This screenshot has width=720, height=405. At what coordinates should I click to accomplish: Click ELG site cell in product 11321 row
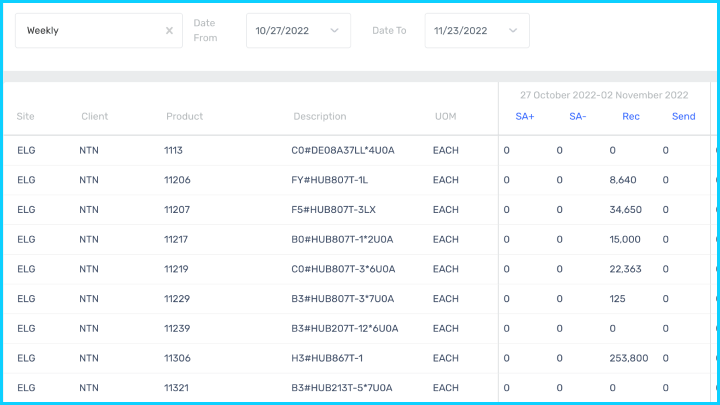tap(26, 388)
